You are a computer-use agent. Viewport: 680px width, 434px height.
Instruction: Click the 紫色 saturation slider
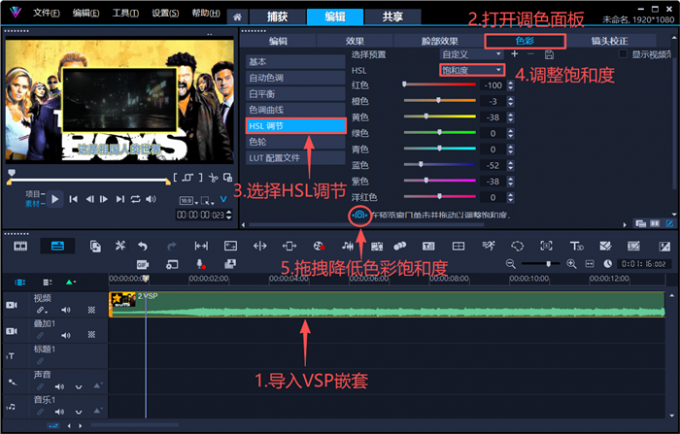click(439, 180)
